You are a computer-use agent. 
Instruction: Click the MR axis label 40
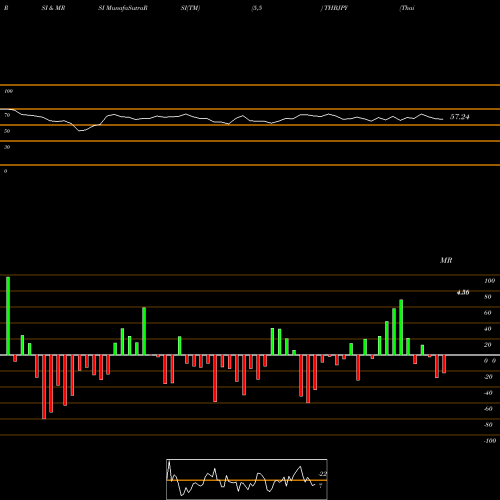(x=488, y=329)
